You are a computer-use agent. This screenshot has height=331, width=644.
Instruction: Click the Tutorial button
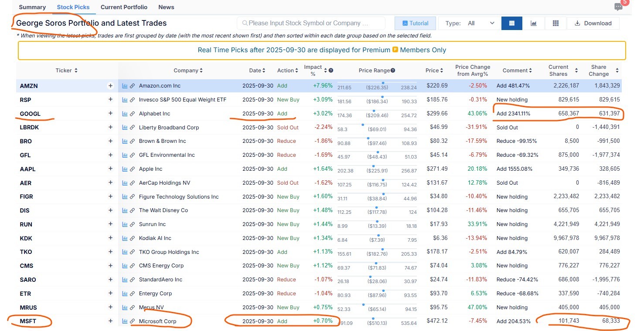pyautogui.click(x=415, y=23)
